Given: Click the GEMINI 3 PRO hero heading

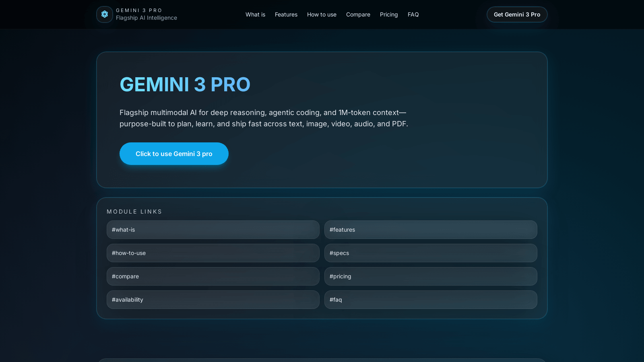Looking at the screenshot, I should 185,84.
